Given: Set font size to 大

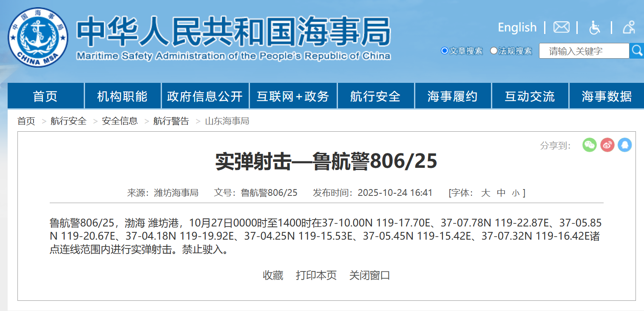Looking at the screenshot, I should (485, 193).
